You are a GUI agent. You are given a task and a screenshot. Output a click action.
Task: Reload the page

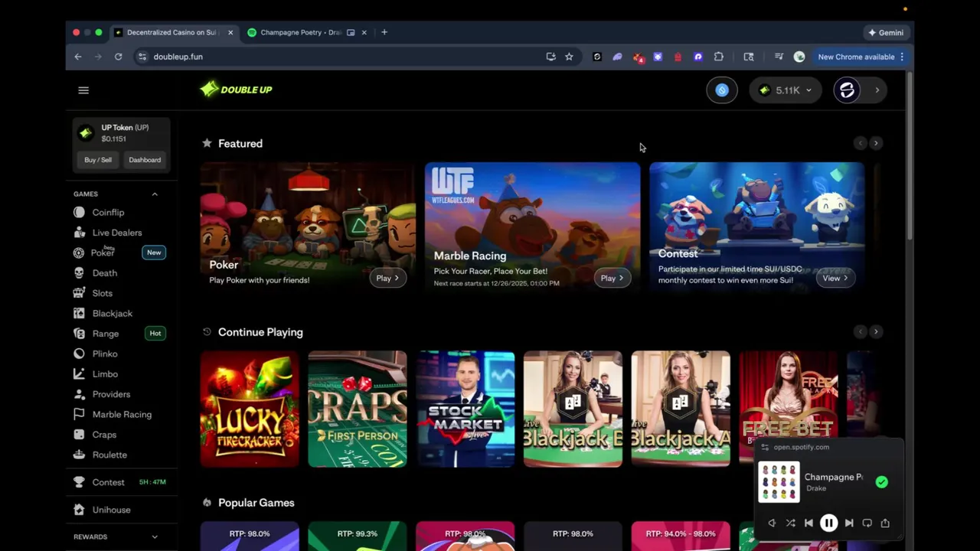[118, 57]
